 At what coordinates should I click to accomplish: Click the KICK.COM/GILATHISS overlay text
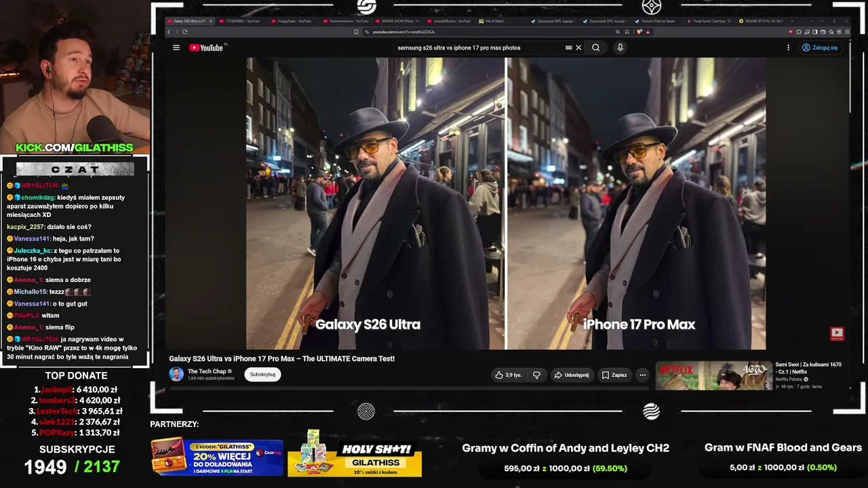(x=75, y=148)
